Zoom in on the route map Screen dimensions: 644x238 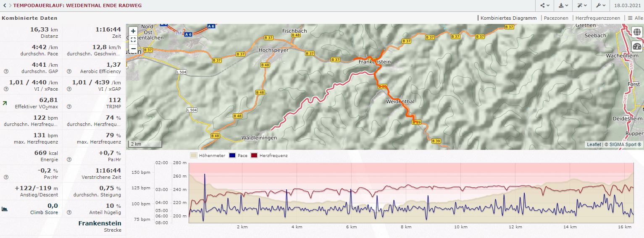[x=133, y=31]
